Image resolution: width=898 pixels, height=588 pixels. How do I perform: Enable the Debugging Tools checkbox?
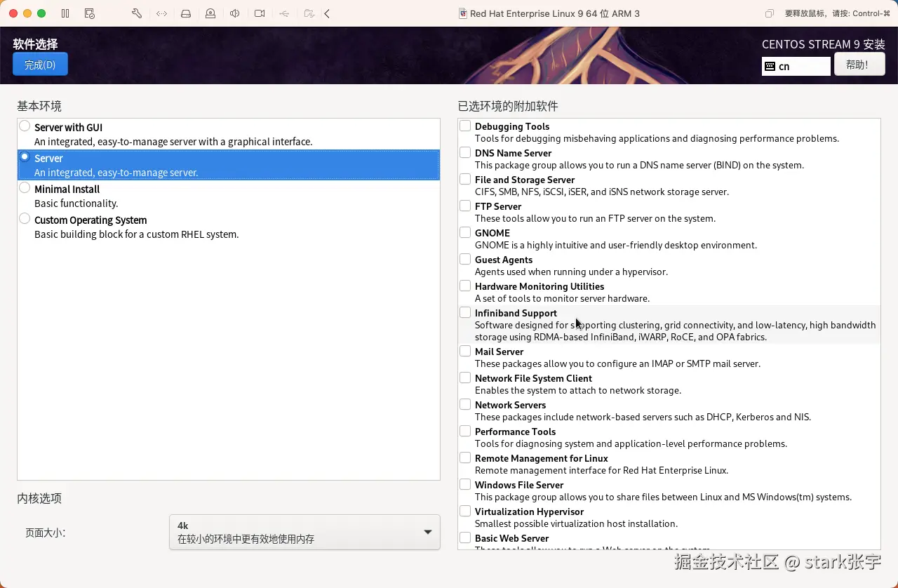pos(465,126)
